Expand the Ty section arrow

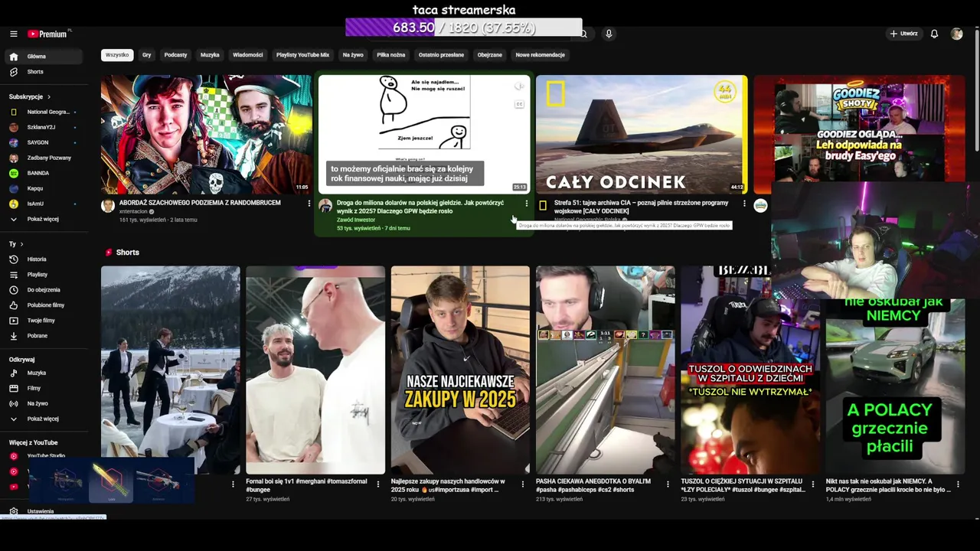click(x=21, y=244)
